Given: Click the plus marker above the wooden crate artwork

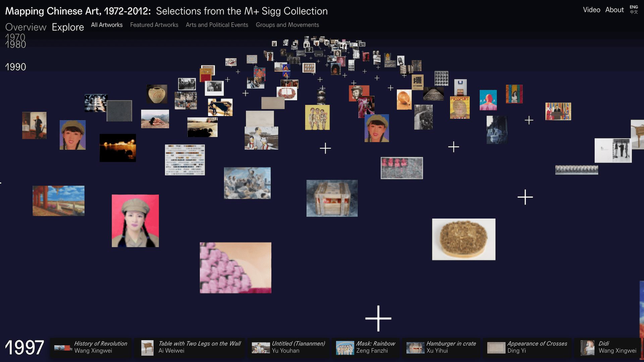Looking at the screenshot, I should 325,148.
